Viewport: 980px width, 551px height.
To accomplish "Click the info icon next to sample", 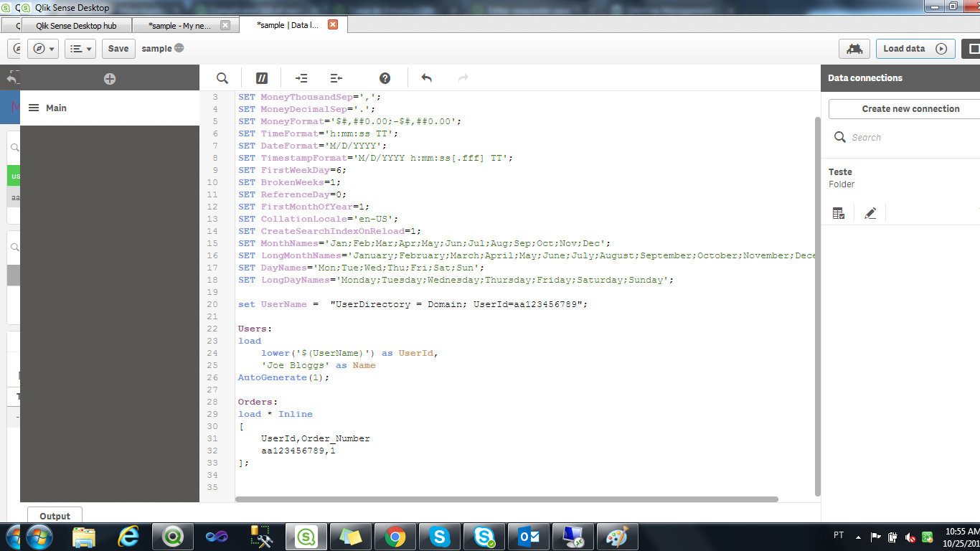I will [x=179, y=48].
